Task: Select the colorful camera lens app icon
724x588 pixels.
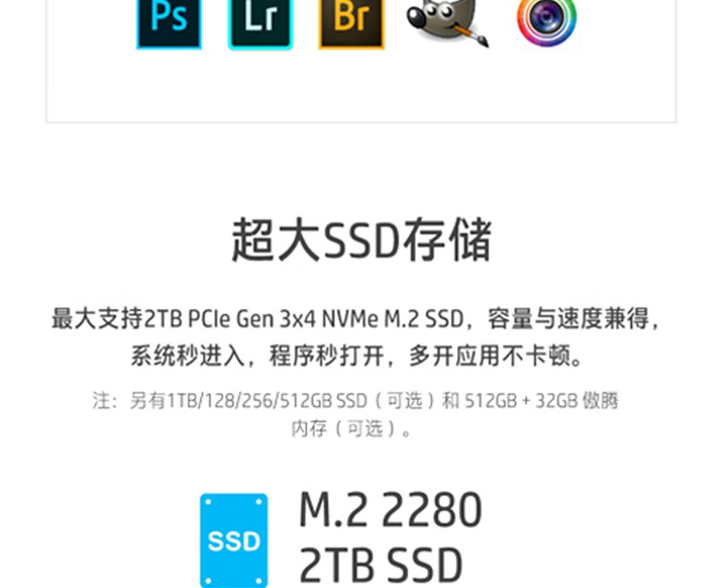Action: pos(547,22)
